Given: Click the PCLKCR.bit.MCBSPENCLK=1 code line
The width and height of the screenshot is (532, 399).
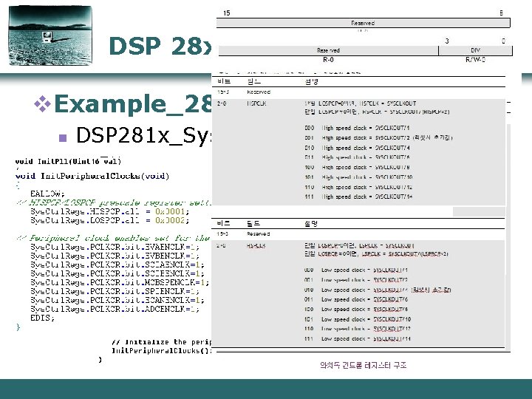Looking at the screenshot, I should [x=120, y=282].
